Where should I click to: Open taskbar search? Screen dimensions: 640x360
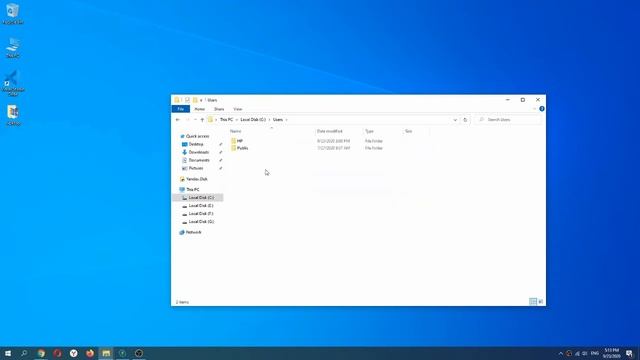[x=24, y=353]
